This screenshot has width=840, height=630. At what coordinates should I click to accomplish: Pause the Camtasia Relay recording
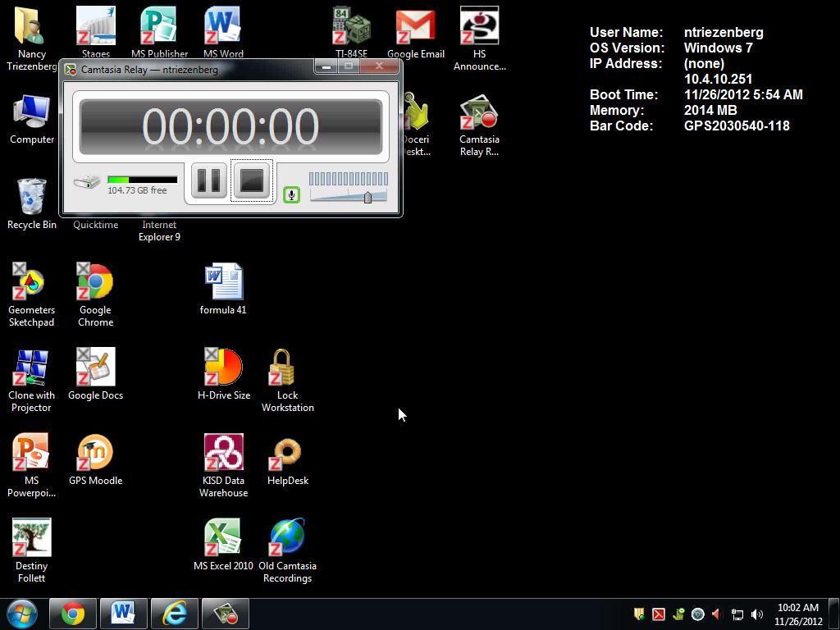pos(209,180)
